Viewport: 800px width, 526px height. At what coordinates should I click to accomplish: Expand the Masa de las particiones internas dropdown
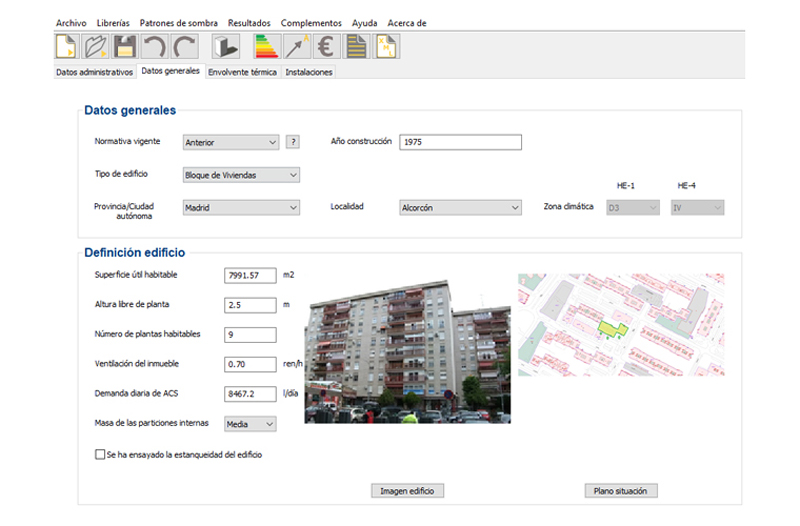251,424
